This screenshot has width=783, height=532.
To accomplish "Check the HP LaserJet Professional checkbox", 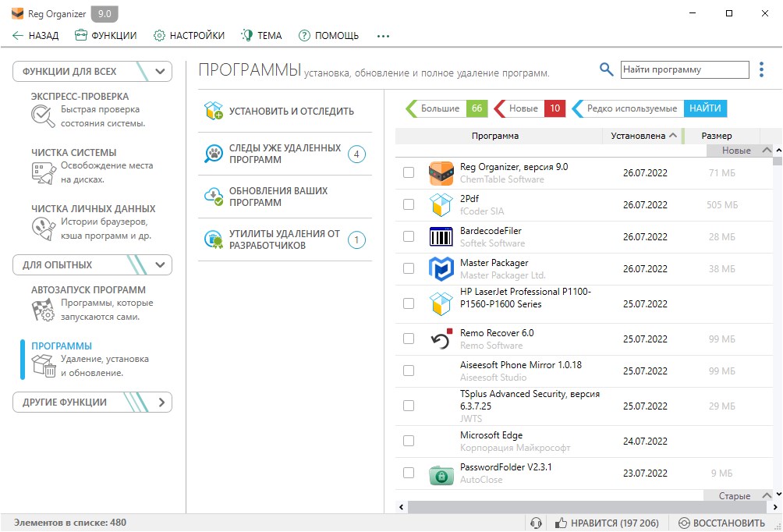I will 409,303.
